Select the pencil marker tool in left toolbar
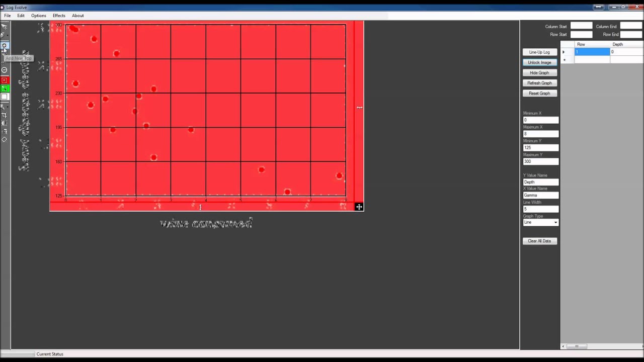The width and height of the screenshot is (644, 362). pos(3,36)
